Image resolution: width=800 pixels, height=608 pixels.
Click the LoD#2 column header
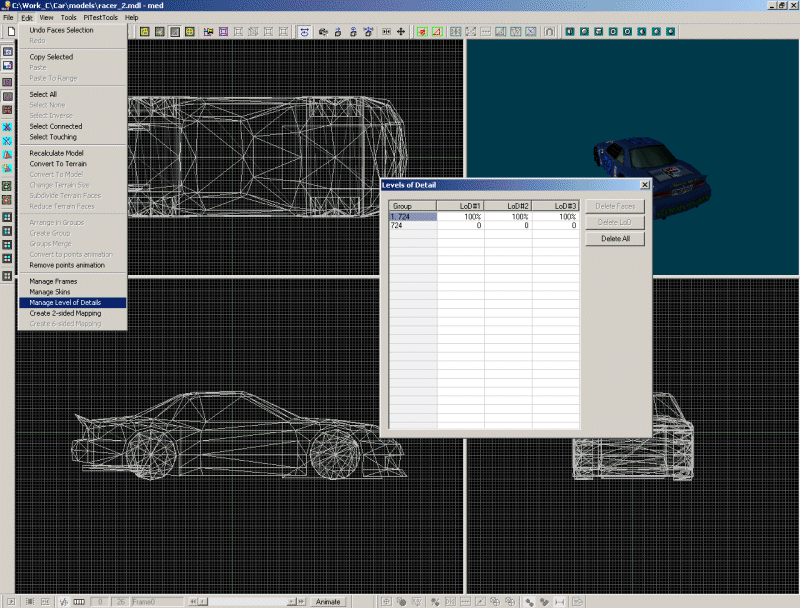point(508,206)
